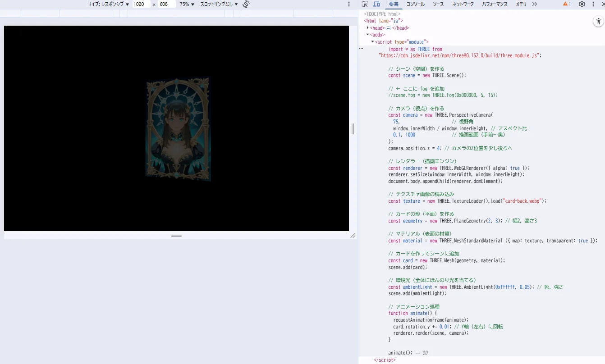This screenshot has height=364, width=605.
Task: Activate the inspect element picker icon
Action: (x=365, y=4)
